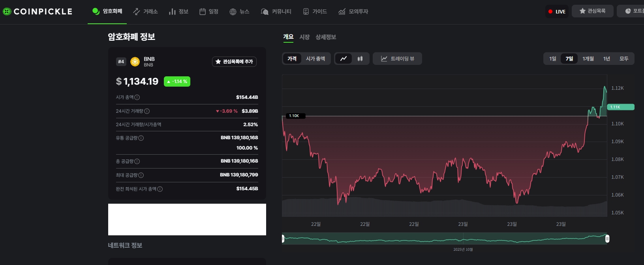The height and width of the screenshot is (265, 644).
Task: Click info icon next to 유통 공급량
Action: 141,138
